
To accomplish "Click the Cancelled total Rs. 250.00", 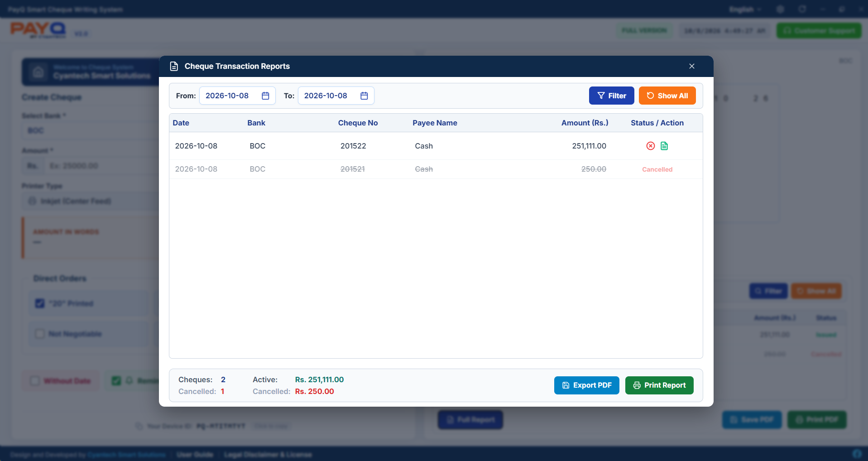I will coord(315,391).
